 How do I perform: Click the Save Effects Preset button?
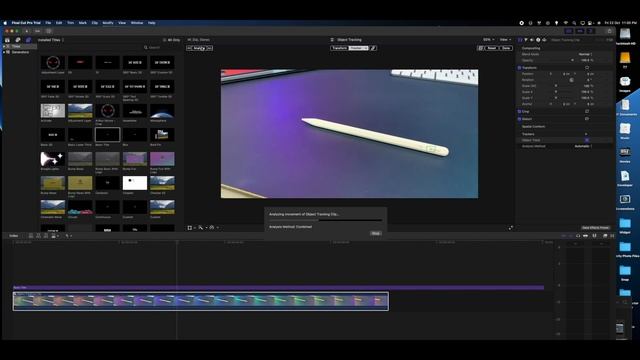(x=596, y=227)
